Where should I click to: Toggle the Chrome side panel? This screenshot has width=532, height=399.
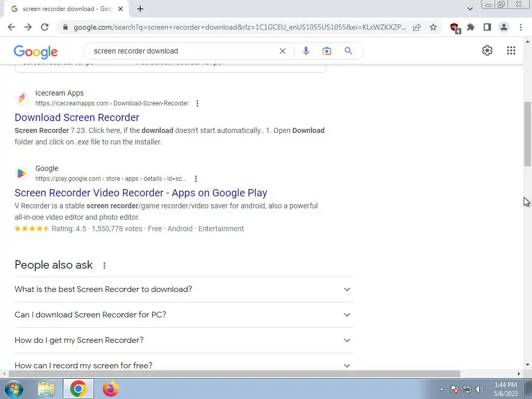coord(487,27)
